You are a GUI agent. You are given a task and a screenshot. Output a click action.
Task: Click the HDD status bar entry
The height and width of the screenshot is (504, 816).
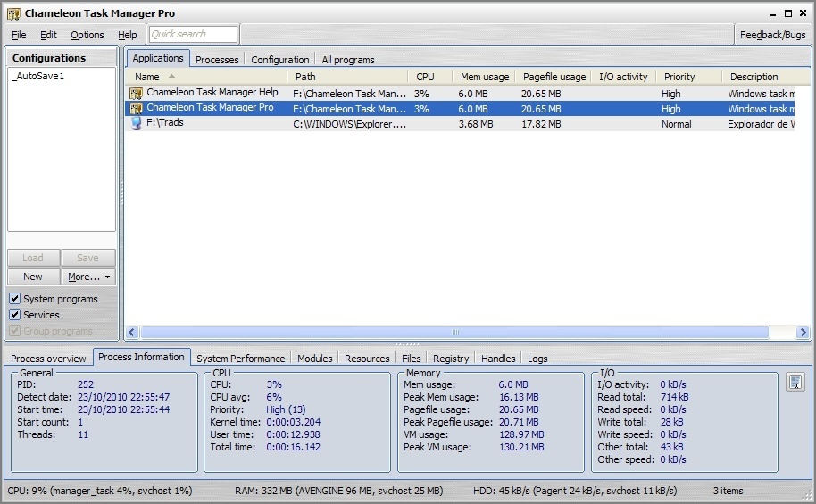pos(575,491)
